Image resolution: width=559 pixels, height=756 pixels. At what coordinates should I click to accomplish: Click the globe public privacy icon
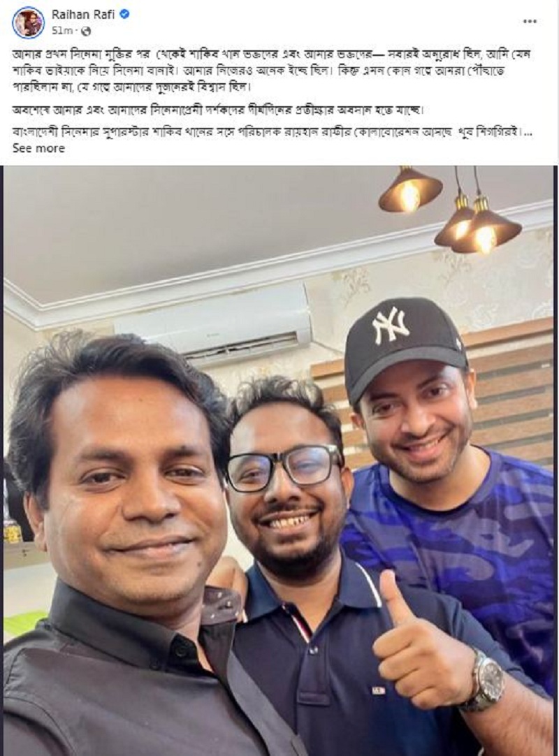(x=86, y=31)
